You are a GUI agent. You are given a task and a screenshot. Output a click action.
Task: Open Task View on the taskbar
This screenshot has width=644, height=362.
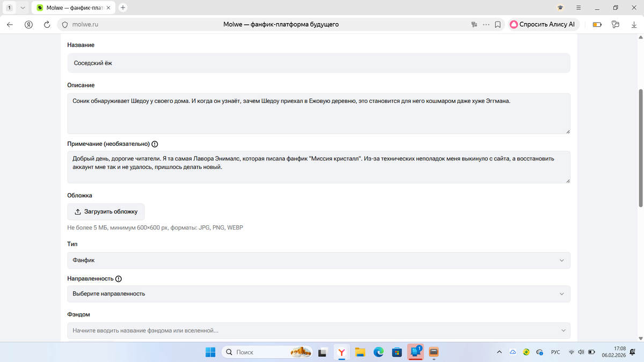point(323,352)
